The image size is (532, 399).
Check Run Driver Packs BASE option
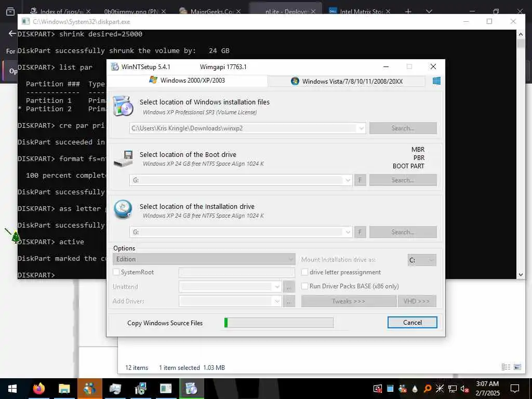click(x=304, y=286)
